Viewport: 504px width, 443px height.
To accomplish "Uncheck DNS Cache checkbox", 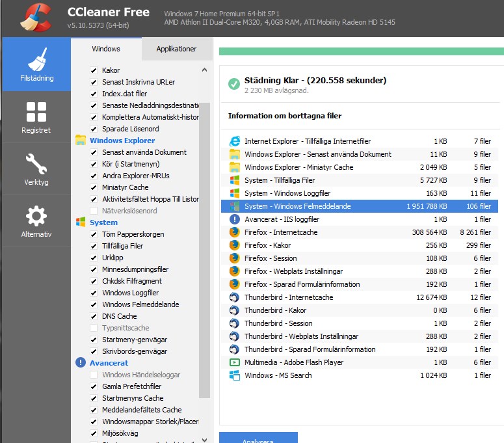I will pyautogui.click(x=94, y=316).
